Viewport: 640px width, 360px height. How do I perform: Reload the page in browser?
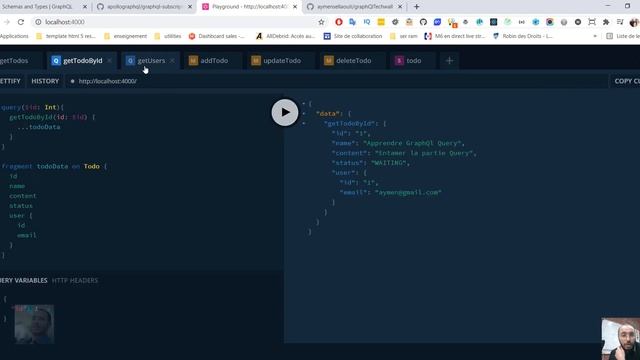pos(21,22)
